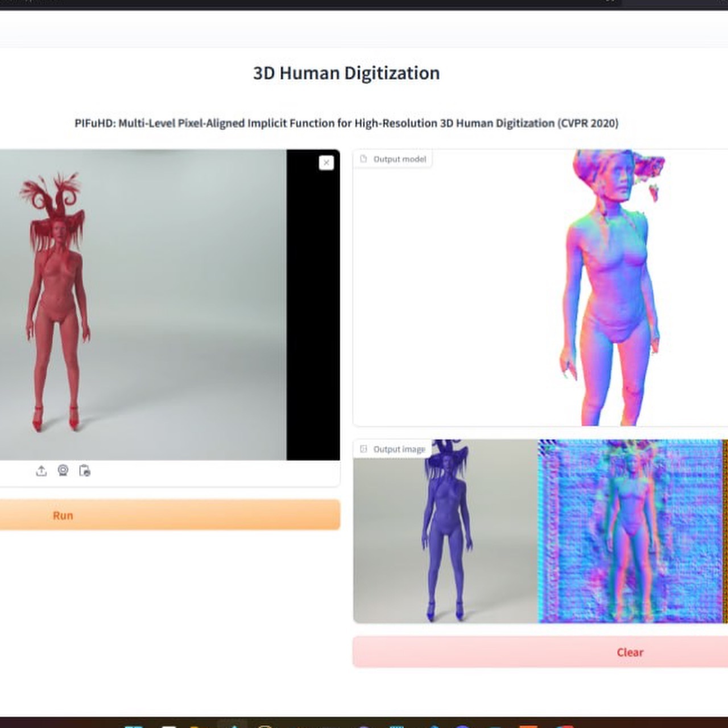Click the PIFuHD CVPR 2020 description text

(x=346, y=123)
